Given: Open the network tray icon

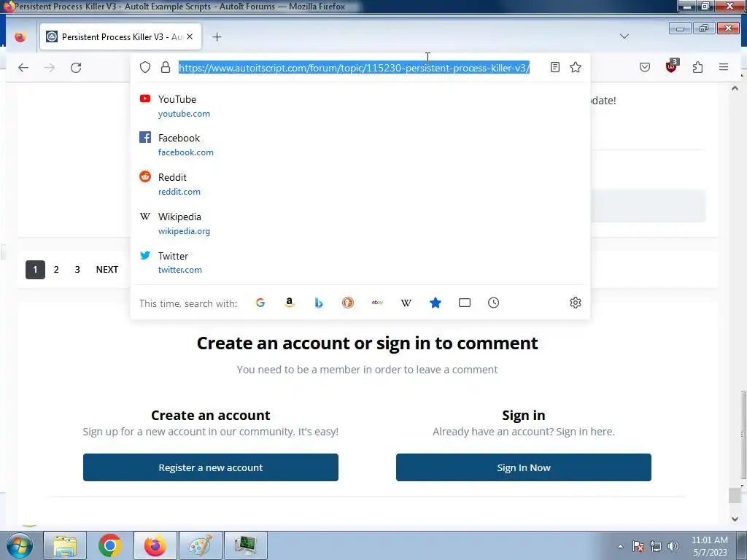Looking at the screenshot, I should click(x=656, y=546).
